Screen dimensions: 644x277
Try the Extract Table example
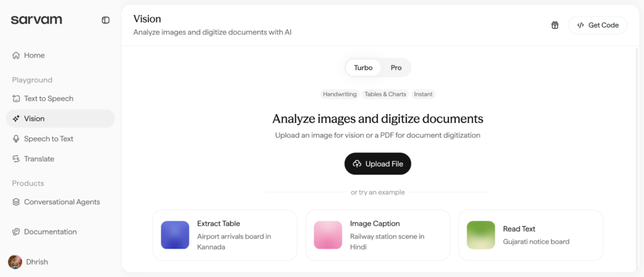pos(225,235)
